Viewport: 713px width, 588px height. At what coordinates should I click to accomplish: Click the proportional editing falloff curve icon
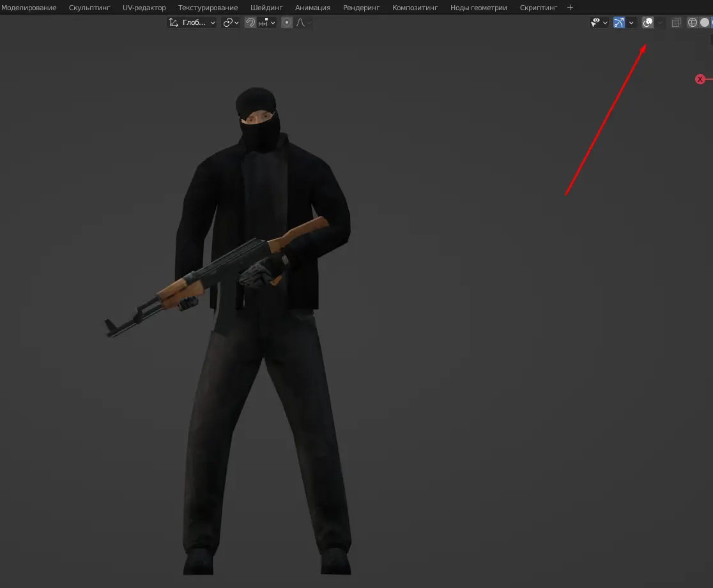coord(300,22)
